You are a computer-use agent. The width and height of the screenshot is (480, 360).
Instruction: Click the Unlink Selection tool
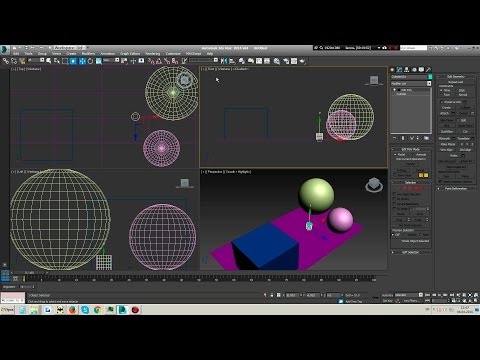tap(14, 61)
